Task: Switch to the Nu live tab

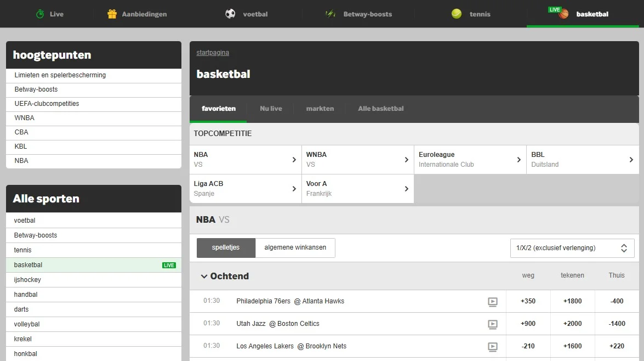Action: 270,108
